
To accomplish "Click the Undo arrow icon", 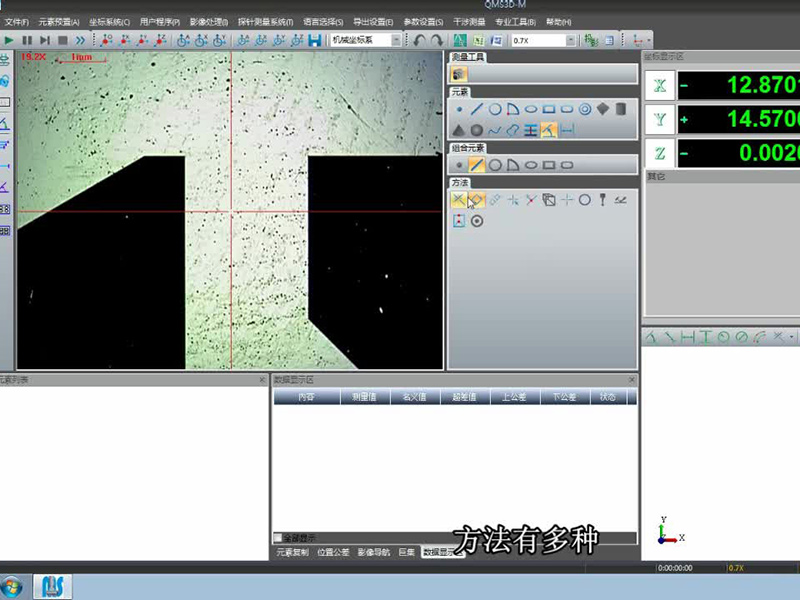I will point(419,40).
